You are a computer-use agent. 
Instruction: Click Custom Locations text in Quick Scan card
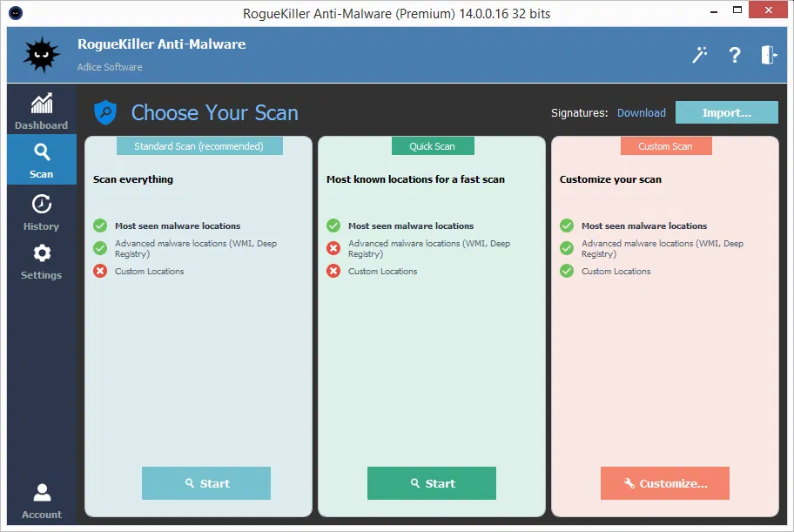pos(383,271)
